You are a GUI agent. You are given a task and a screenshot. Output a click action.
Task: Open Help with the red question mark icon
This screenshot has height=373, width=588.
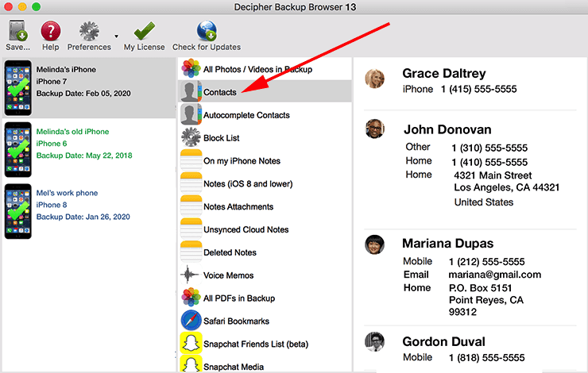(x=51, y=31)
